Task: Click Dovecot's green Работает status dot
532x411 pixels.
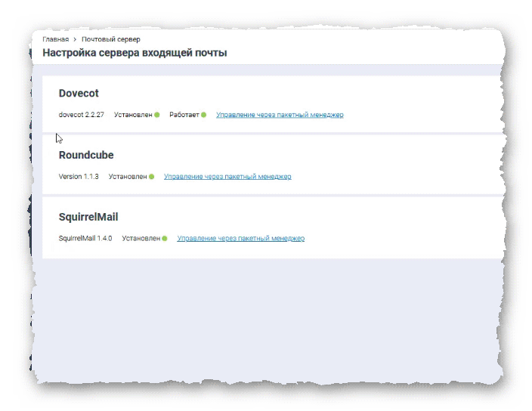Action: (x=203, y=115)
